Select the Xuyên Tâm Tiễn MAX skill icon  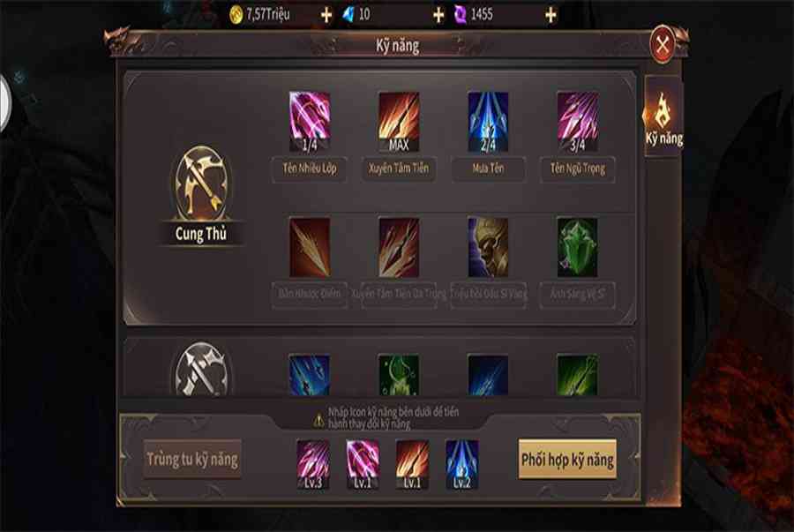point(399,122)
